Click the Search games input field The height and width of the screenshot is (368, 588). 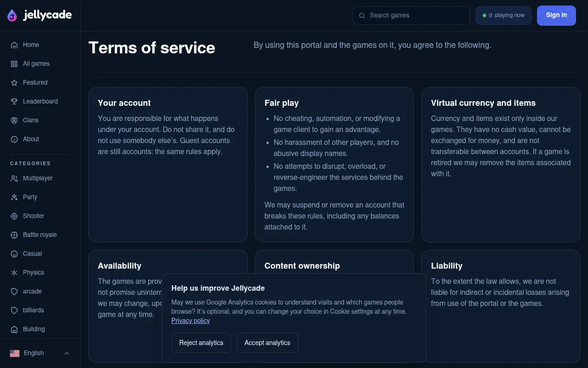(x=412, y=15)
